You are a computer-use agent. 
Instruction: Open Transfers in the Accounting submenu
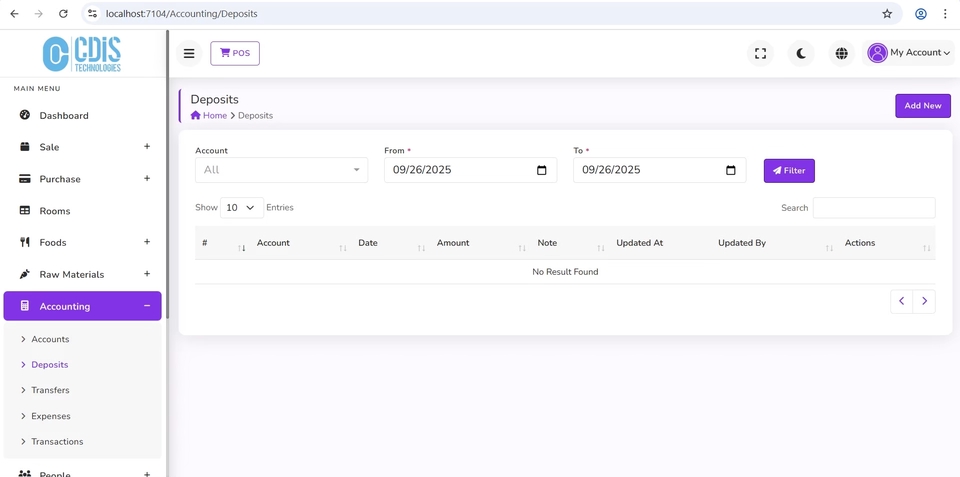coord(50,390)
